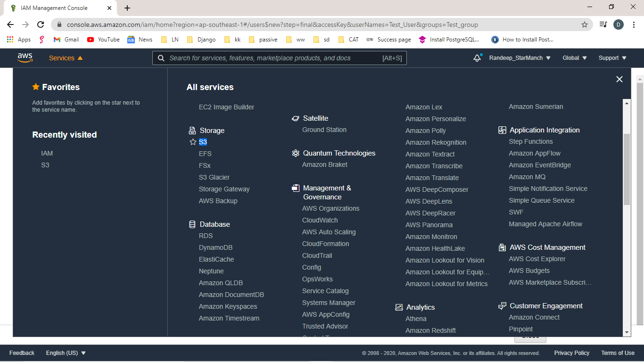Open EFS under Storage
Screen dimensions: 644x362
205,154
